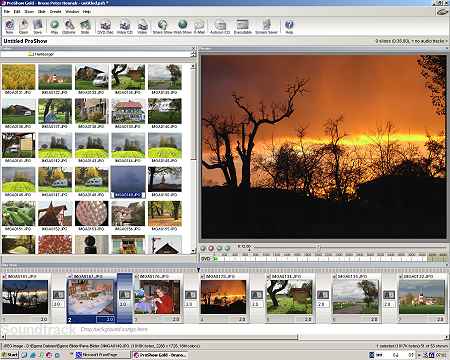Click the Web Show globe icon
This screenshot has height=360, width=450.
pyautogui.click(x=182, y=26)
